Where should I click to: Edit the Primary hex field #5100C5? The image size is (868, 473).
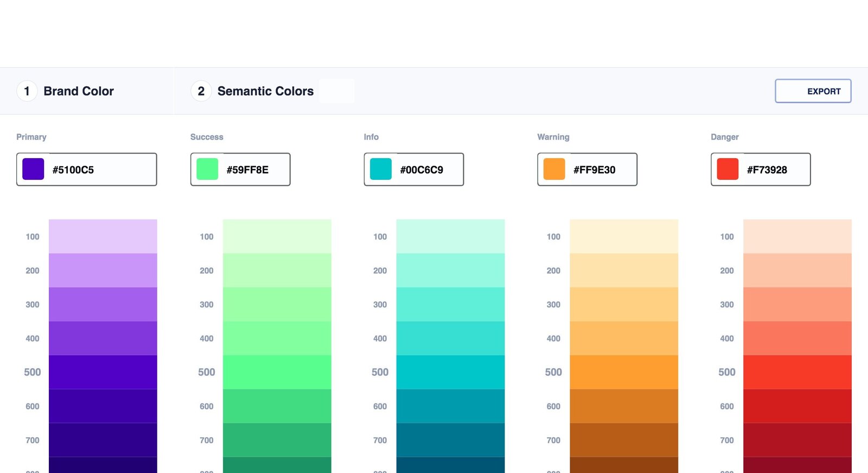coord(87,169)
